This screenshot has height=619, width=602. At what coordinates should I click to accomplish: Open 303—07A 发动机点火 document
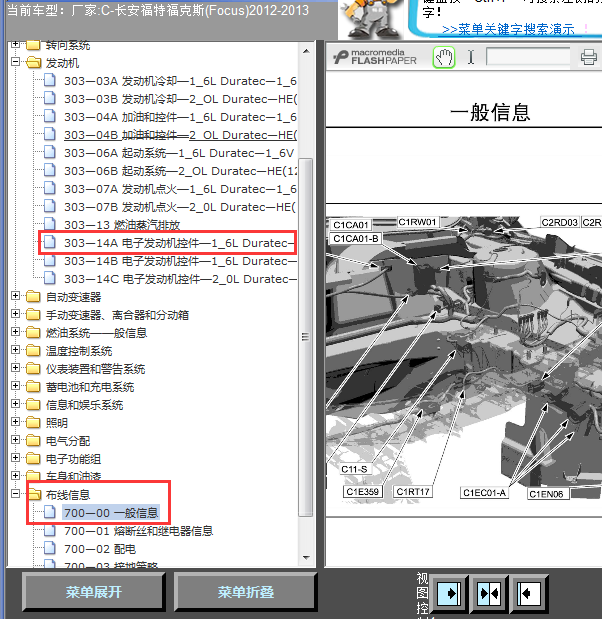click(x=180, y=189)
